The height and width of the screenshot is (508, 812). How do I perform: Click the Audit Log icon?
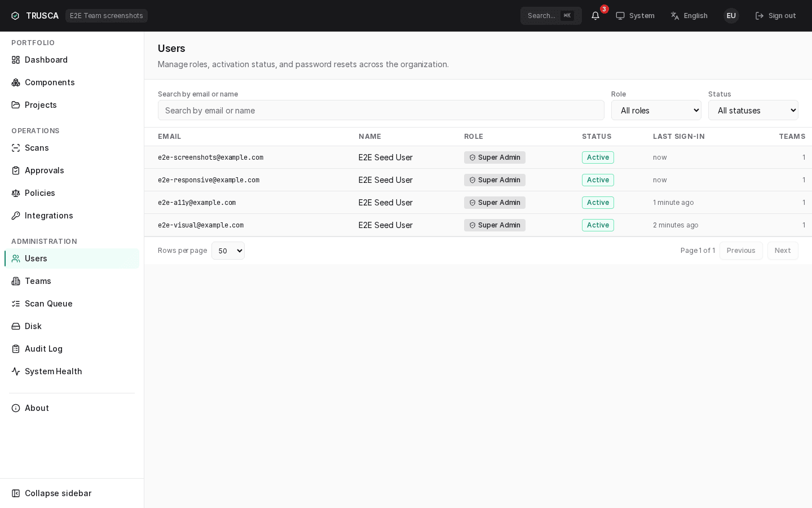point(16,349)
